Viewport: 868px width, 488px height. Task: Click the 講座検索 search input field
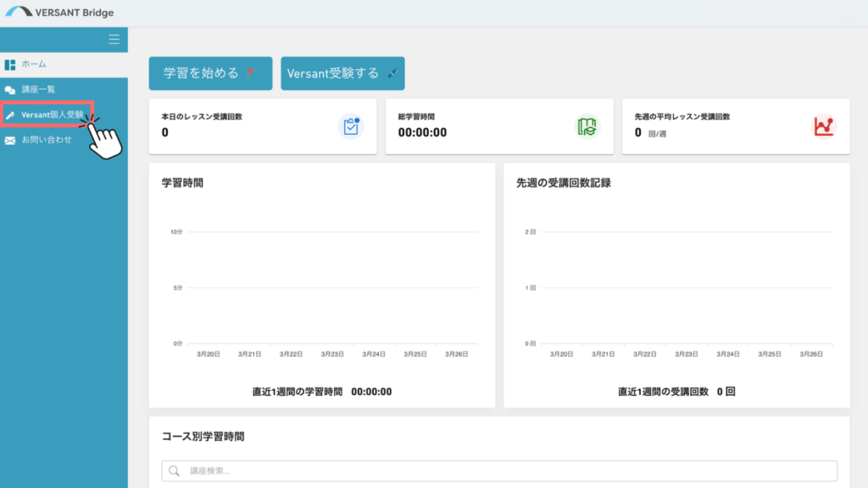(x=509, y=471)
